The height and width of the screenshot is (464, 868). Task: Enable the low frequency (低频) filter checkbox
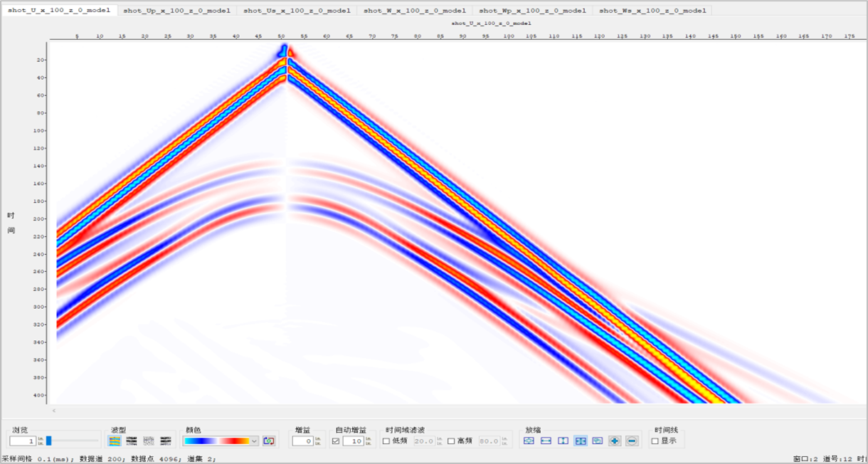386,441
